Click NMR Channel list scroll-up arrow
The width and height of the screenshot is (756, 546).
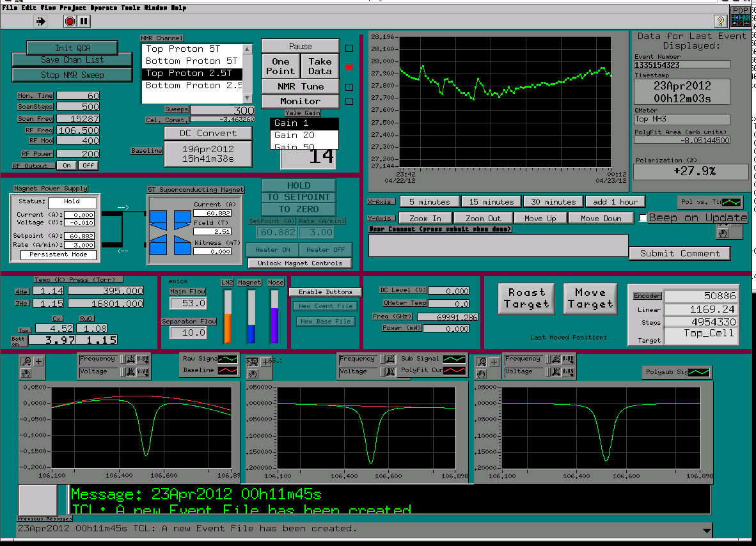(x=248, y=49)
